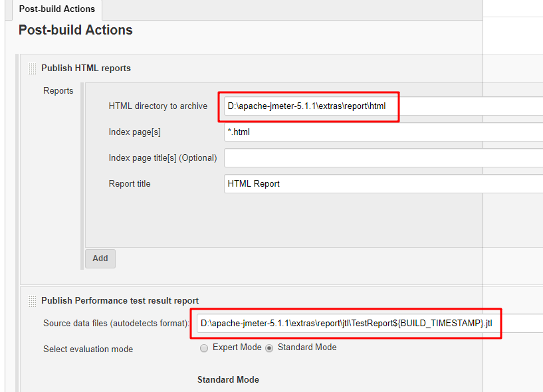543x392 pixels.
Task: Switch to the Post-build Actions tab
Action: (x=57, y=9)
